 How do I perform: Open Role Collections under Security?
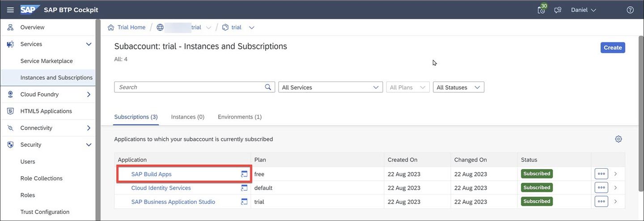pos(42,178)
